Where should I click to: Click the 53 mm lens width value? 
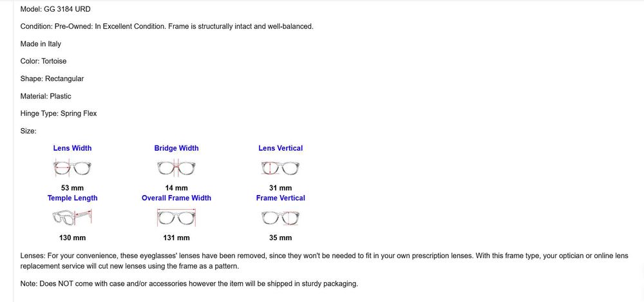point(72,188)
